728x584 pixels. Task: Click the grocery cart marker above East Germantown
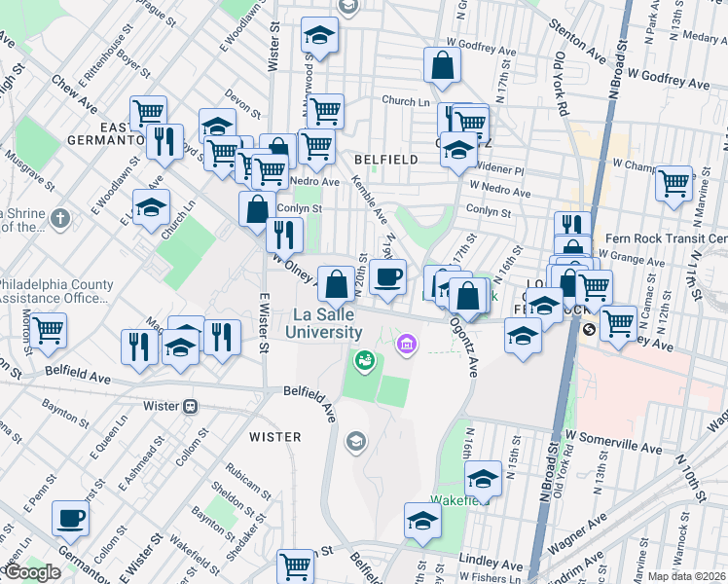coord(148,111)
